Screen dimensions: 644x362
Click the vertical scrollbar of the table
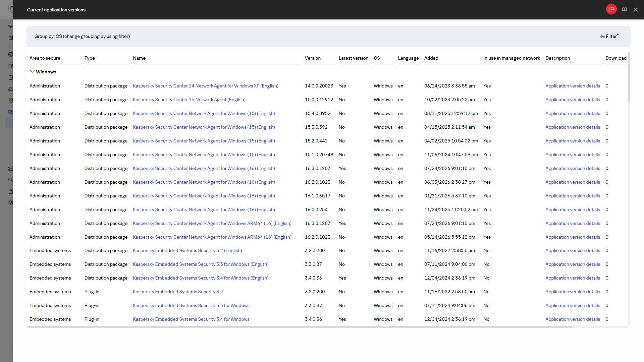tap(629, 77)
